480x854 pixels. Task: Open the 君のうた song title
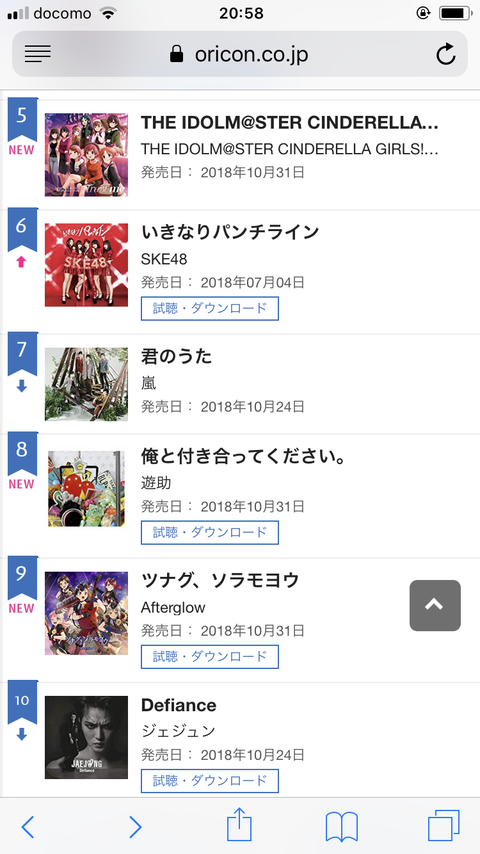pyautogui.click(x=177, y=356)
